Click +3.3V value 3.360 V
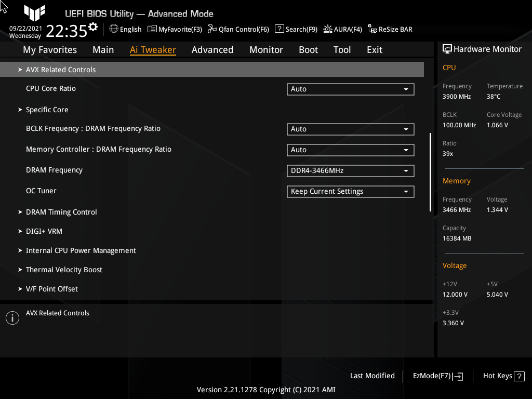532x399 pixels. click(x=453, y=323)
